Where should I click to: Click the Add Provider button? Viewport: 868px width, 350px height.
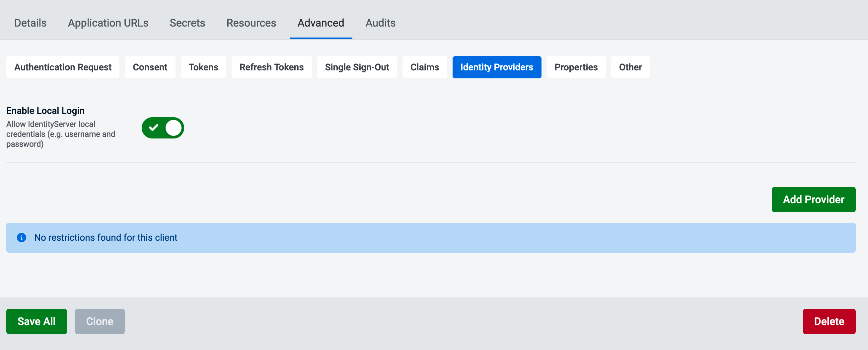click(813, 199)
